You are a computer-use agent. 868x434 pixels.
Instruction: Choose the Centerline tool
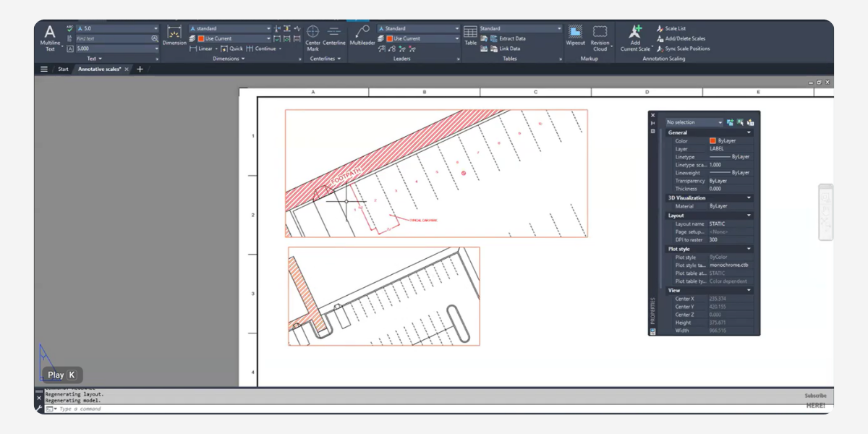click(x=334, y=36)
